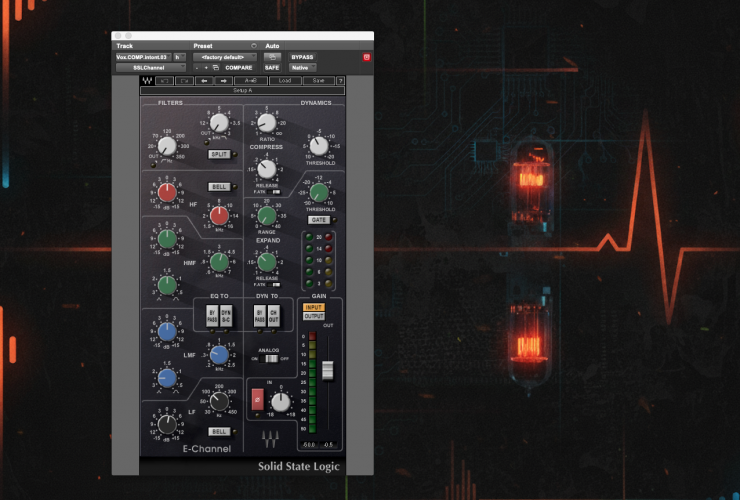740x500 pixels.
Task: Click the Setup A name field
Action: (243, 90)
